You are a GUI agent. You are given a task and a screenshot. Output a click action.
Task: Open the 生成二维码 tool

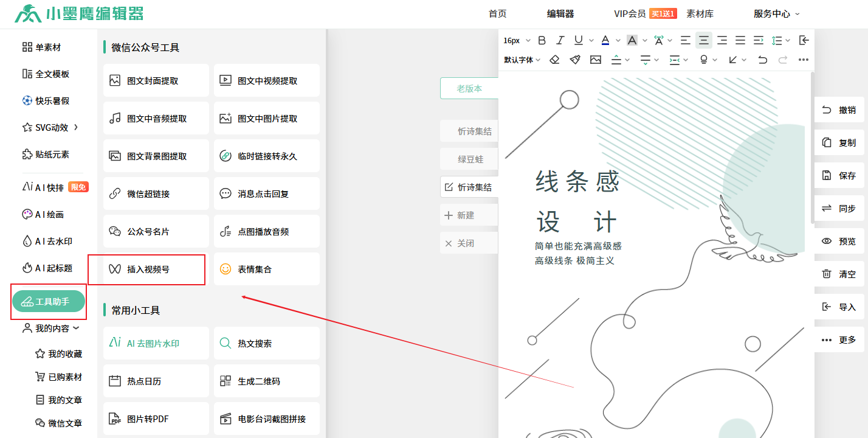pos(267,381)
